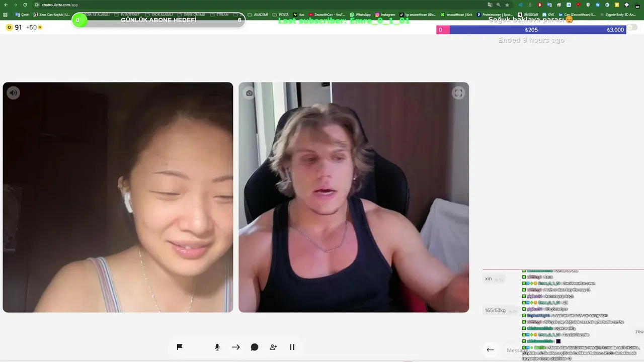Click the zoom magnifier icon in address bar
This screenshot has width=644, height=362.
(499, 5)
